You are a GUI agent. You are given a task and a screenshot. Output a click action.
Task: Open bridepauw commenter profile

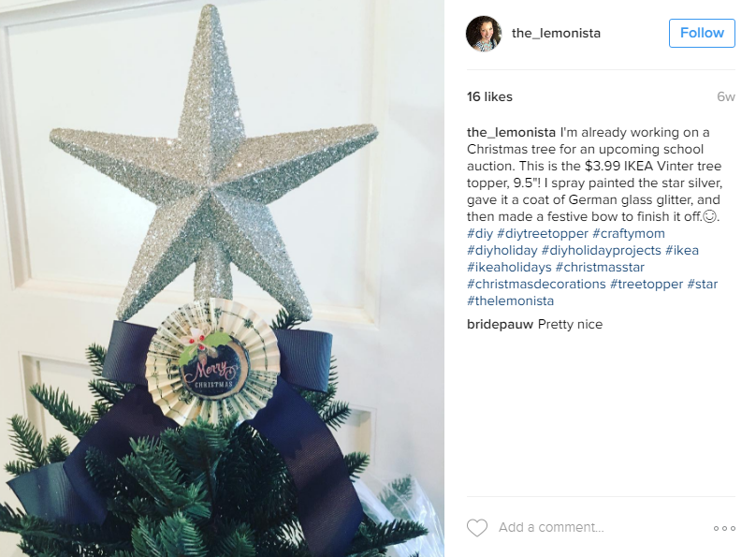[500, 324]
